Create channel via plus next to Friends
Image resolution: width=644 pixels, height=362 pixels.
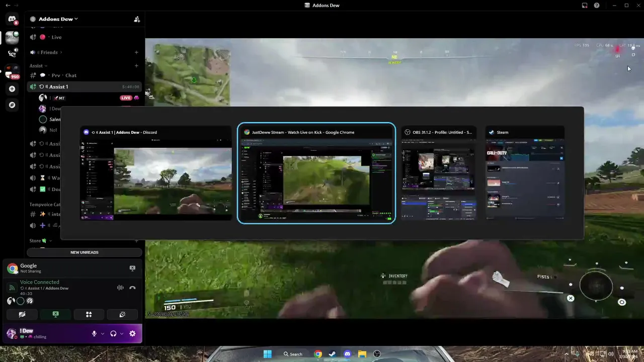(136, 52)
